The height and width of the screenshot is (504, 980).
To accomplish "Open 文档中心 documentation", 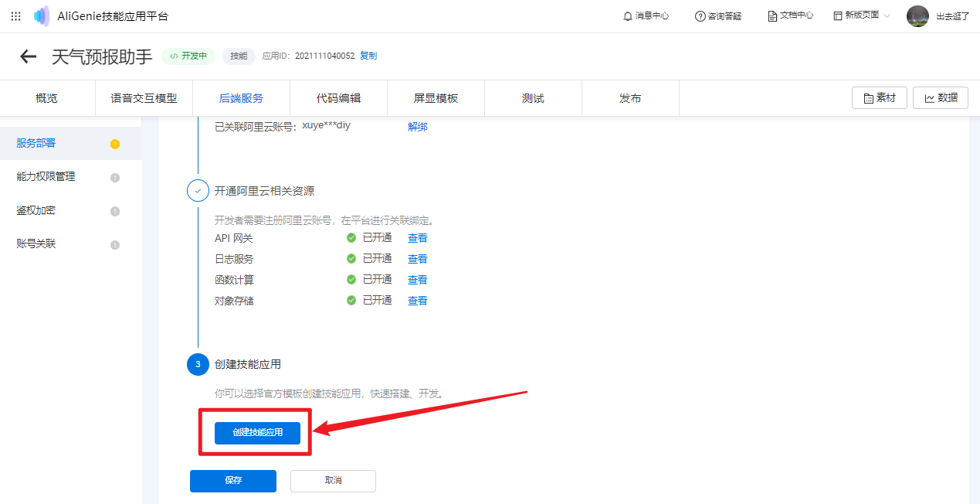I will click(790, 16).
